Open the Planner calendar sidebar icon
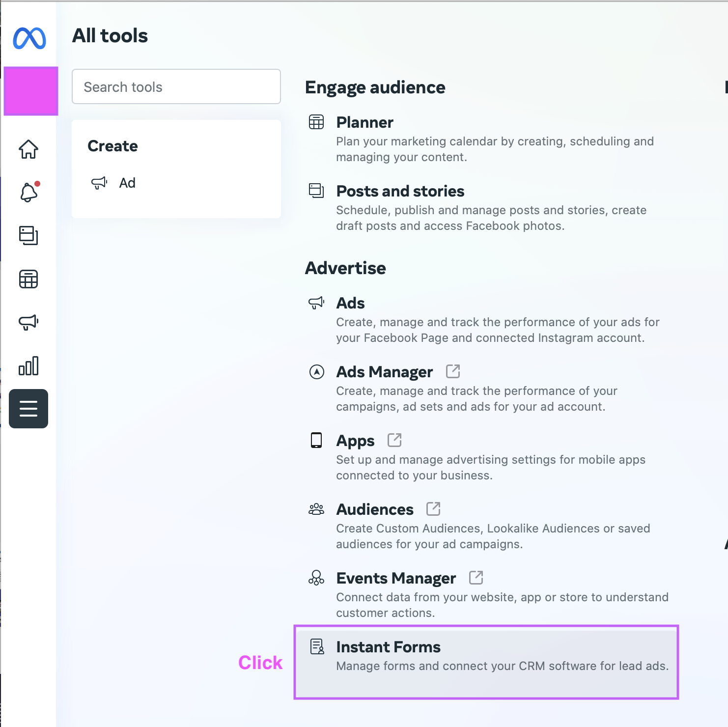The width and height of the screenshot is (728, 727). (28, 279)
